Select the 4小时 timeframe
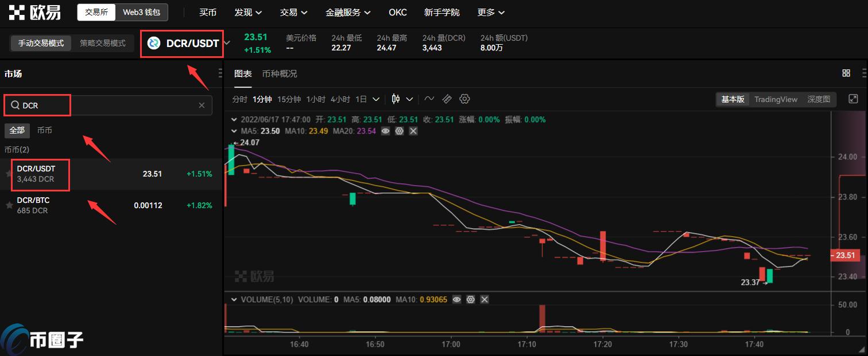868x356 pixels. 340,99
